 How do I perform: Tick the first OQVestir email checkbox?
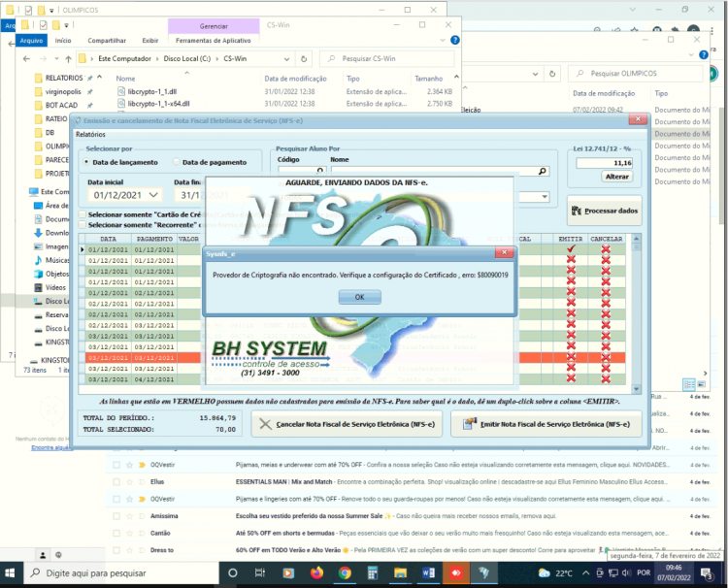116,465
